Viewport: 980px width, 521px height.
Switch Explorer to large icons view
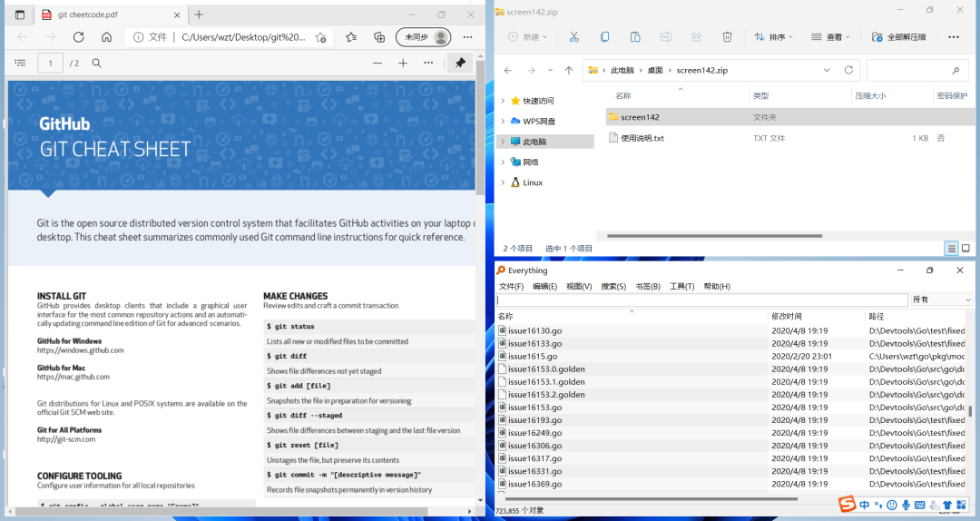pyautogui.click(x=965, y=249)
